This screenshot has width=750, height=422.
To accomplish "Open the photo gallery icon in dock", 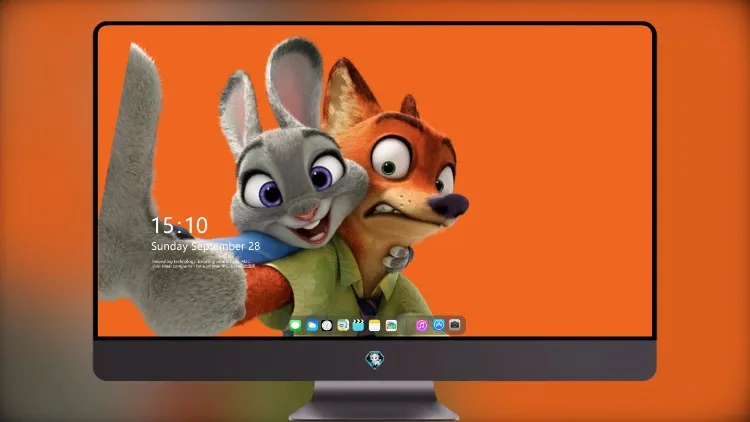I will point(391,325).
